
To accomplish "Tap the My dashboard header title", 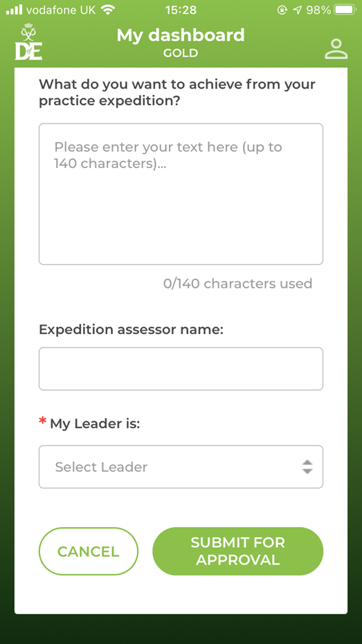I will pyautogui.click(x=181, y=35).
